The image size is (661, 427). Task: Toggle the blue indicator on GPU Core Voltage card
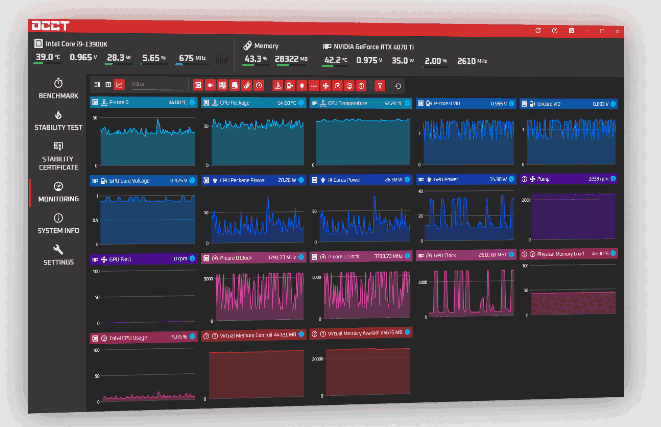[192, 180]
